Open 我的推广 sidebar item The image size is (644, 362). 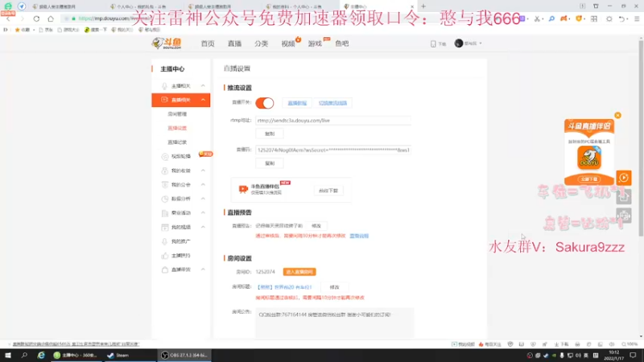coord(180,241)
